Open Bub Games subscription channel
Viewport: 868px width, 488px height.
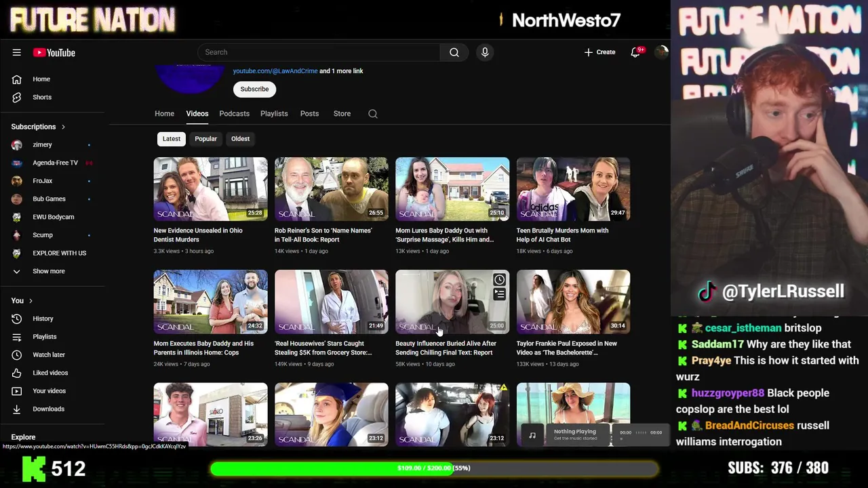pyautogui.click(x=47, y=199)
